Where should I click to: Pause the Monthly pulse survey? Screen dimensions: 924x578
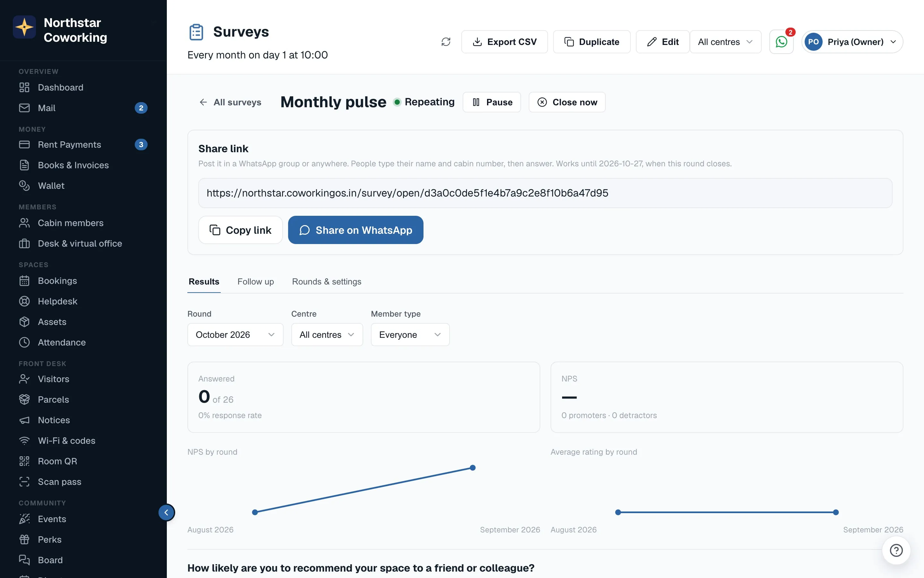pyautogui.click(x=492, y=102)
